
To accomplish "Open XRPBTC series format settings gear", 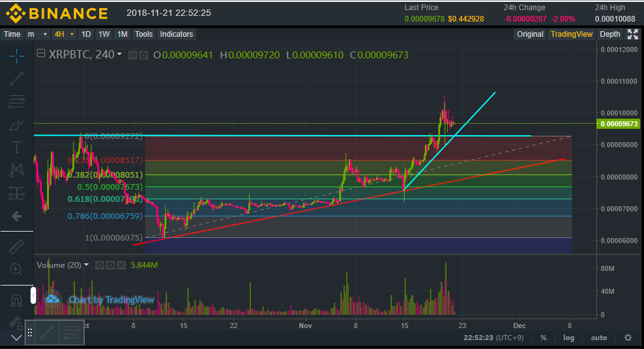I will point(144,55).
